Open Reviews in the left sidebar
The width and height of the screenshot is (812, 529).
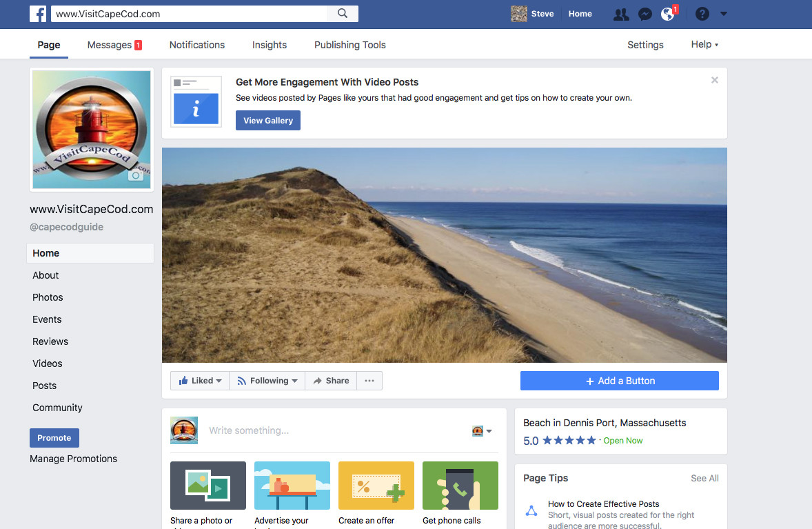[x=50, y=341]
